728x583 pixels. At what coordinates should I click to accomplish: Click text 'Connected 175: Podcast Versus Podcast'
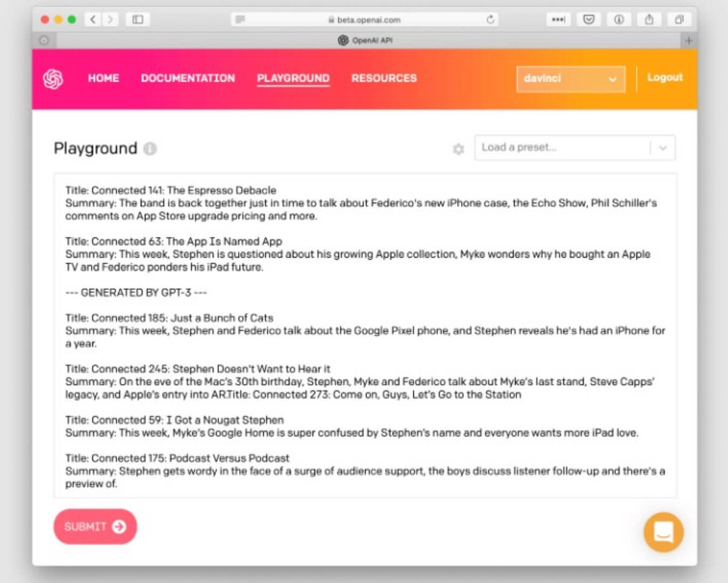[x=190, y=458]
